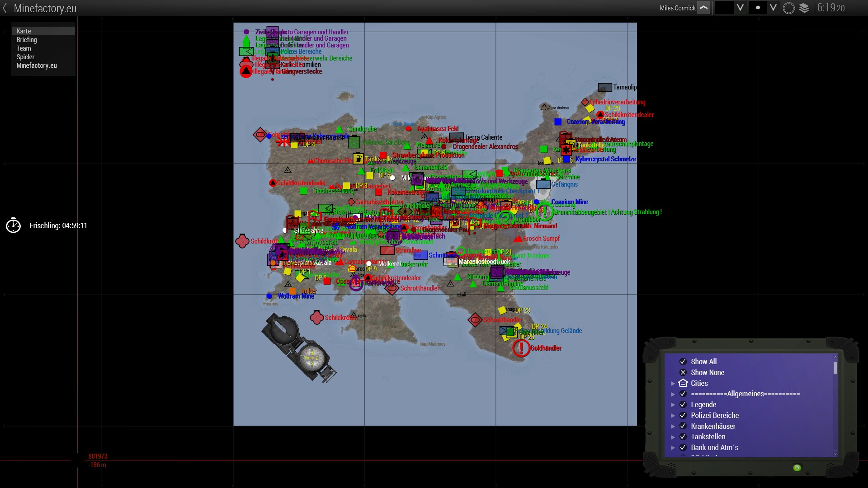Click the back arrow beside Minefactory.eu title
Viewport: 868px width, 488px height.
pyautogui.click(x=5, y=8)
